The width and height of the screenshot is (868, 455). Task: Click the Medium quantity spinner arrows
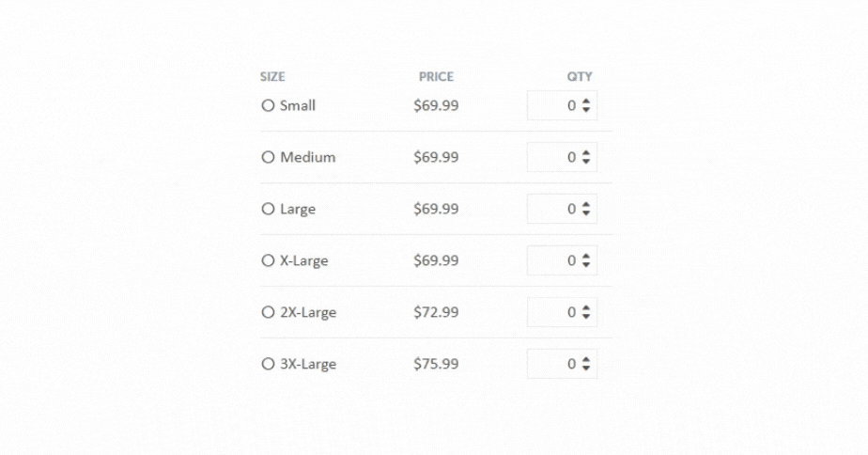pyautogui.click(x=586, y=158)
